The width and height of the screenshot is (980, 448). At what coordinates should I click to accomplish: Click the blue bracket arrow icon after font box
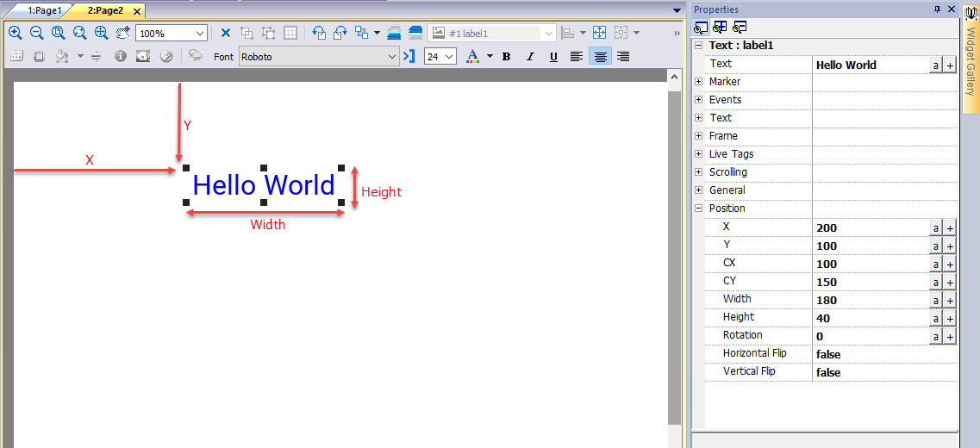click(409, 56)
